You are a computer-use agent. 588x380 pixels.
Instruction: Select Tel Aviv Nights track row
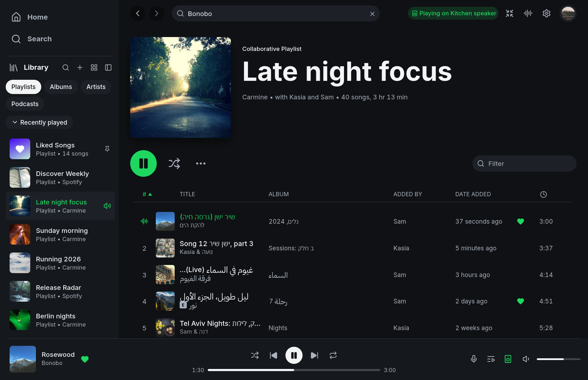pyautogui.click(x=353, y=328)
